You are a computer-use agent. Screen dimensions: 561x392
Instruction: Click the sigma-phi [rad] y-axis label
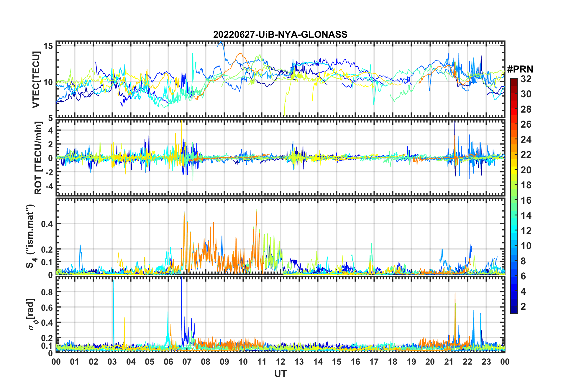point(32,314)
